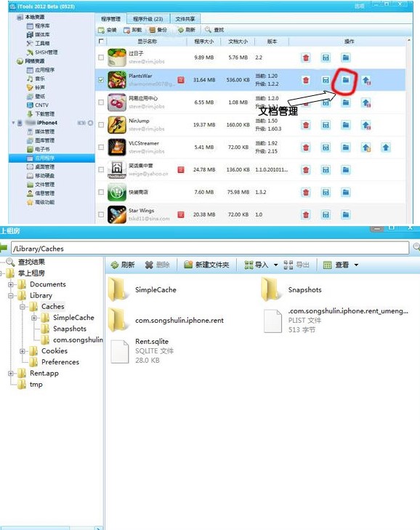
Task: Click the PlantsWar app icon
Action: point(117,80)
